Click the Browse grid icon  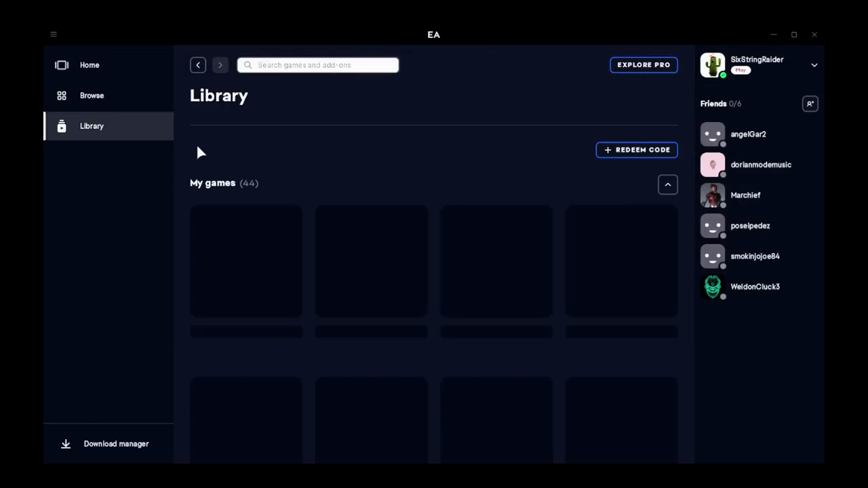[x=62, y=96]
